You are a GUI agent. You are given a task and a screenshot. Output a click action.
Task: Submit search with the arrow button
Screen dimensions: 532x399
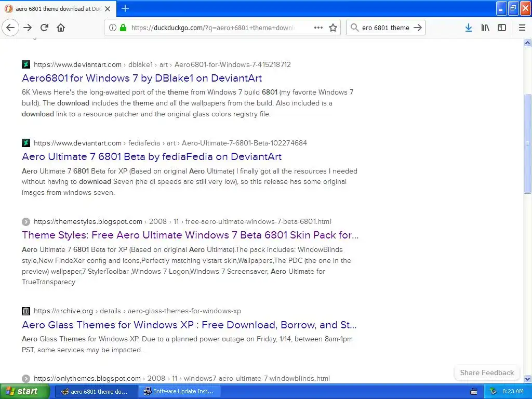(418, 28)
